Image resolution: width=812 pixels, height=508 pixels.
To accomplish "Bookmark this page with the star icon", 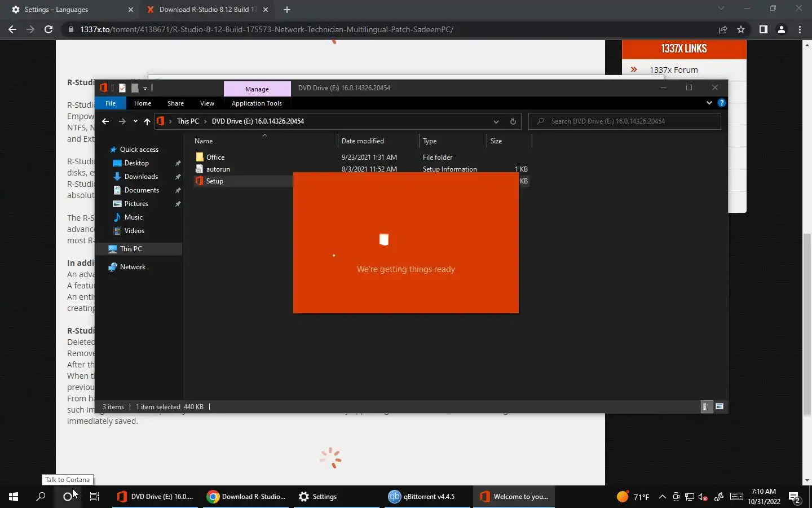I will coord(741,29).
